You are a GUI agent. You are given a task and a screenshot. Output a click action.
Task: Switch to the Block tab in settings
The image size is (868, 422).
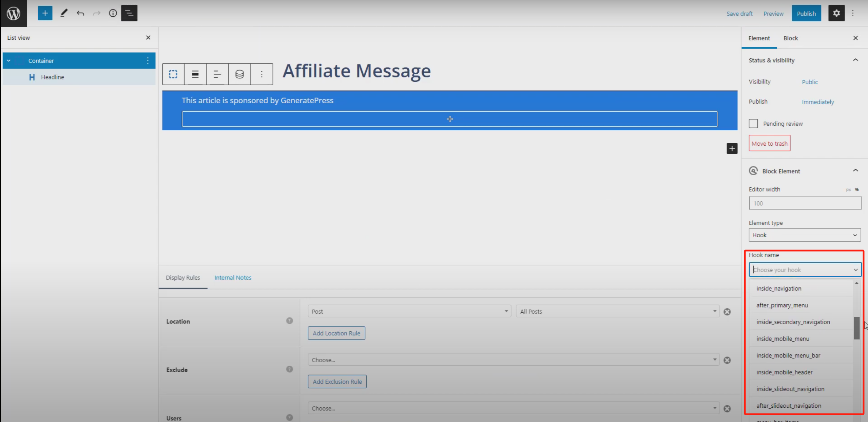tap(790, 38)
